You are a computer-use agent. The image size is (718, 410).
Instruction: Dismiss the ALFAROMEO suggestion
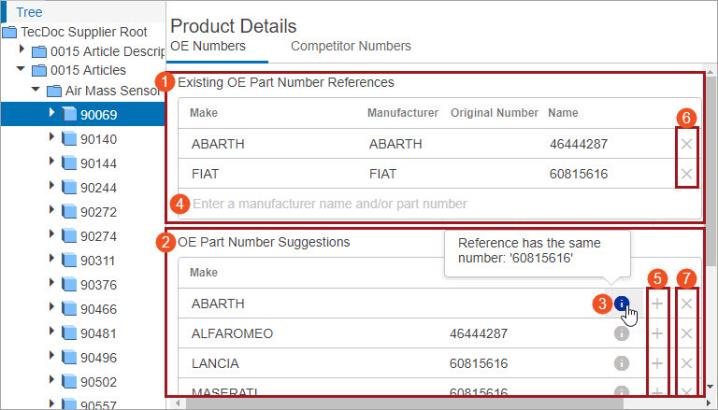[686, 333]
